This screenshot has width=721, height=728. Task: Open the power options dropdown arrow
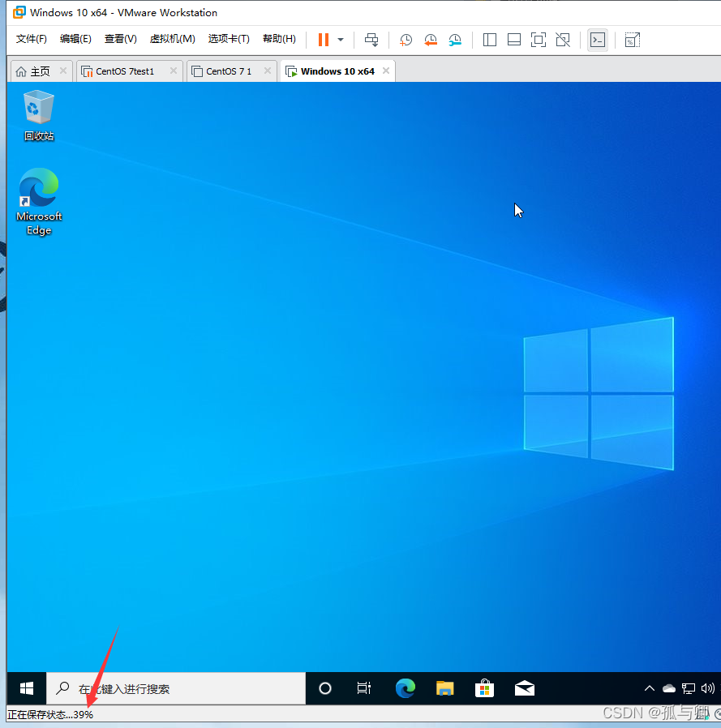(341, 40)
